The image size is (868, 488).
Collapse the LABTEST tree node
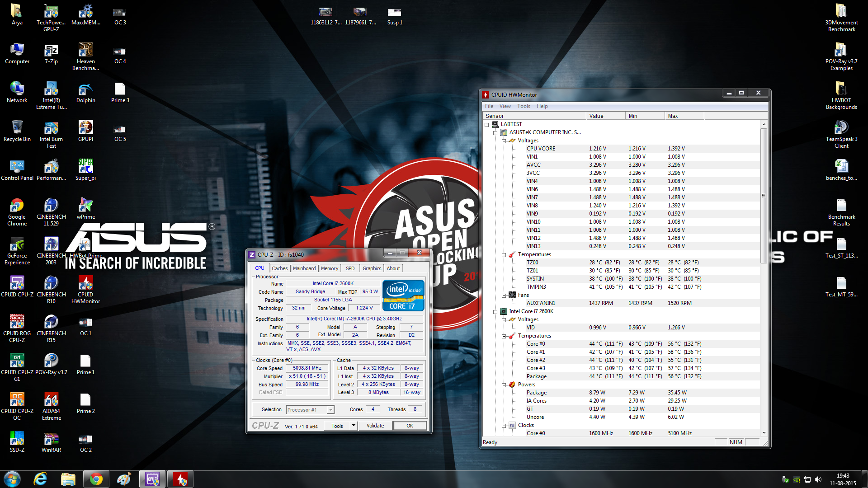pos(487,124)
